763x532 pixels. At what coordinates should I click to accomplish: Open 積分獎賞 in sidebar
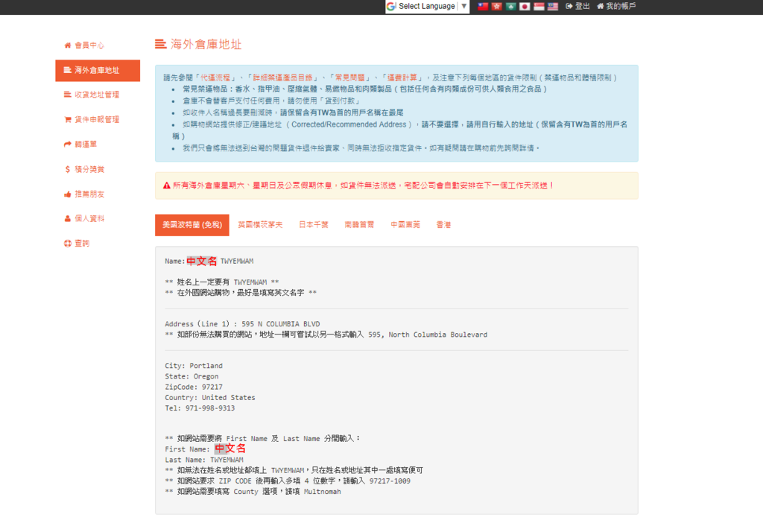click(89, 170)
